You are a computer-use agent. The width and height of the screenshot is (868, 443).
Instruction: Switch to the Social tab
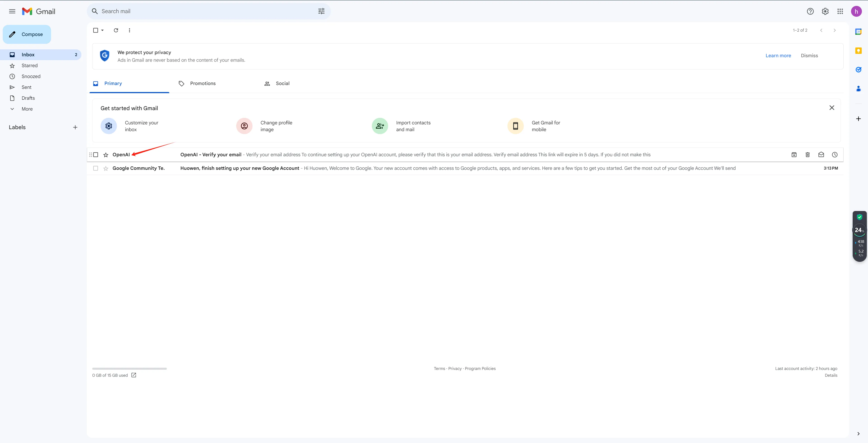click(301, 84)
